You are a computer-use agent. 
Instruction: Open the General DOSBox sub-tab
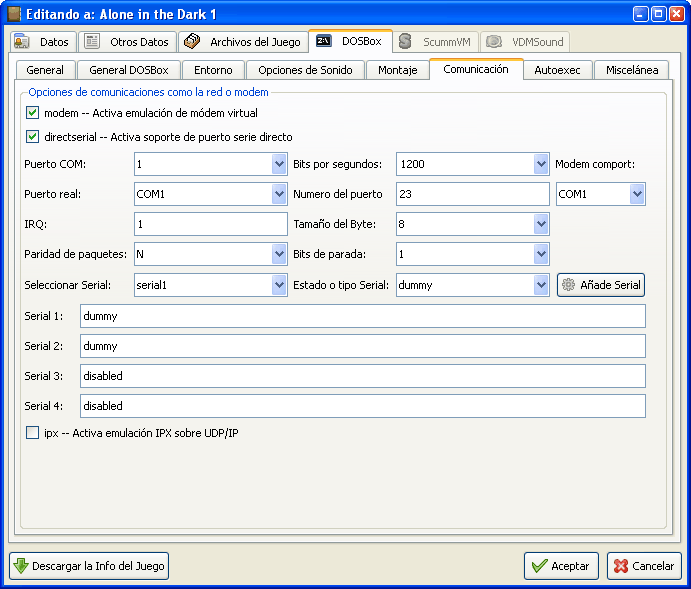click(129, 70)
